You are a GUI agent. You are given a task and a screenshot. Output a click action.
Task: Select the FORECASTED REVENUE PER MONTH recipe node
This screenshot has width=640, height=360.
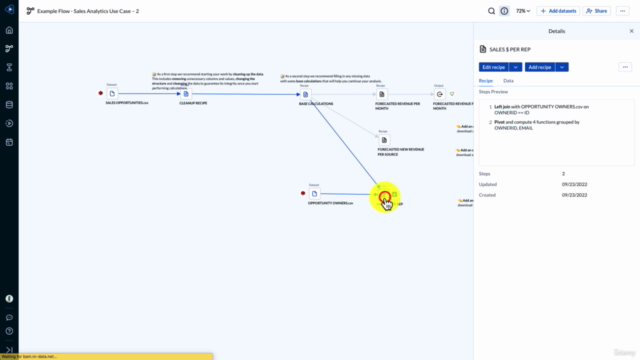(x=382, y=94)
